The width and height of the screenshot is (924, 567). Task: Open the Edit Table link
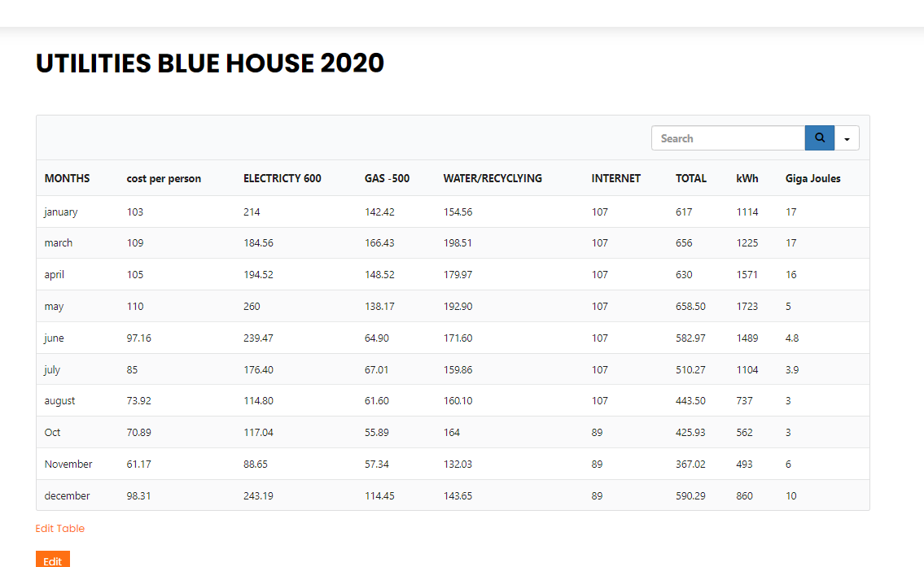[60, 529]
